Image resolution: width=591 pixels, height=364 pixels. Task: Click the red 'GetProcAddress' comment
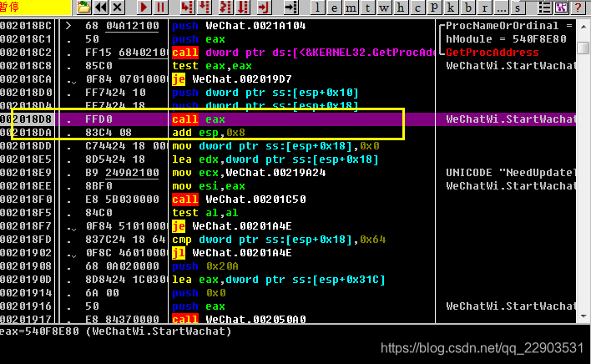[x=492, y=53]
